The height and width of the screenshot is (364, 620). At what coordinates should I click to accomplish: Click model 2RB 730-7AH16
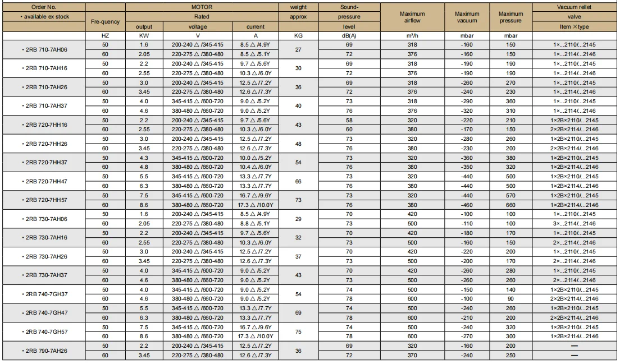(44, 238)
